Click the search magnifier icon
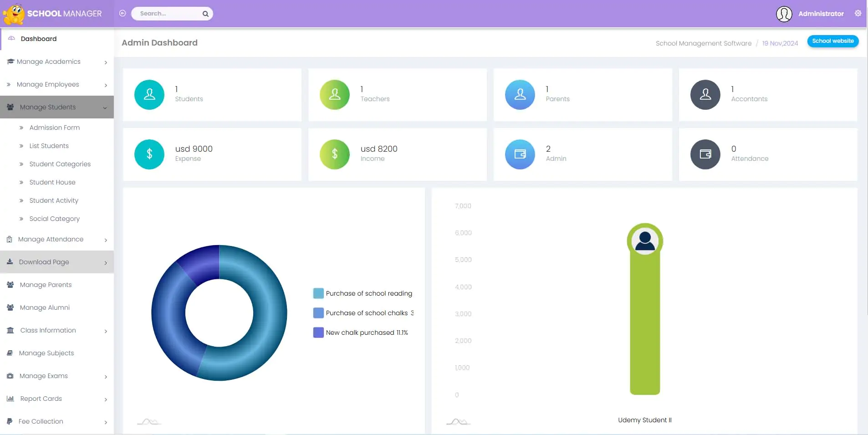 point(205,14)
